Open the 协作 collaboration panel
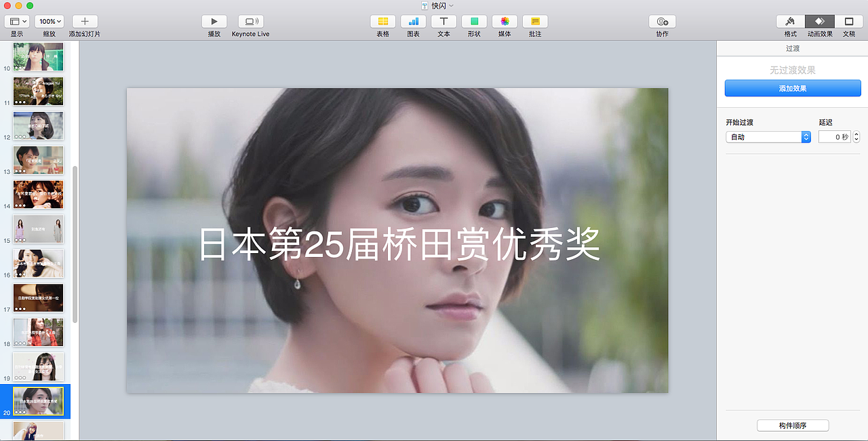Viewport: 868px width, 441px height. 662,21
